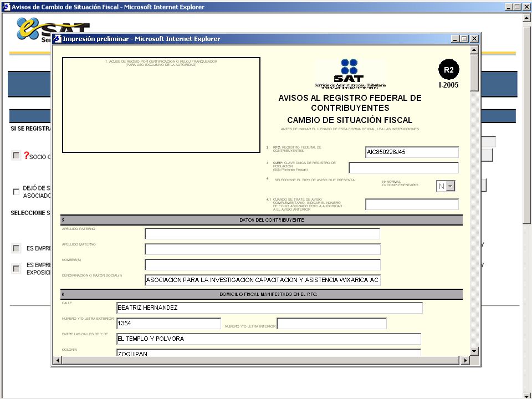Click the main window's scroll up arrow
The height and width of the screenshot is (399, 532).
[526, 19]
